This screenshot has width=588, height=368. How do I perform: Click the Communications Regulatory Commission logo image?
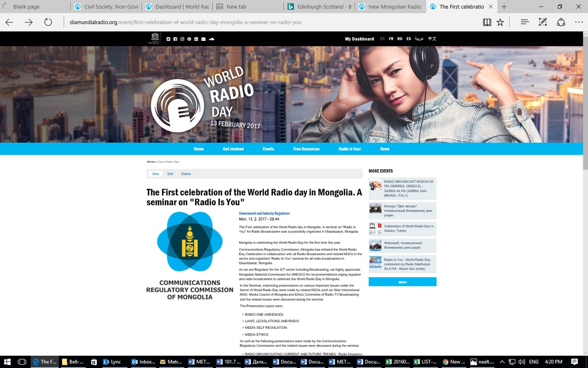[x=190, y=256]
